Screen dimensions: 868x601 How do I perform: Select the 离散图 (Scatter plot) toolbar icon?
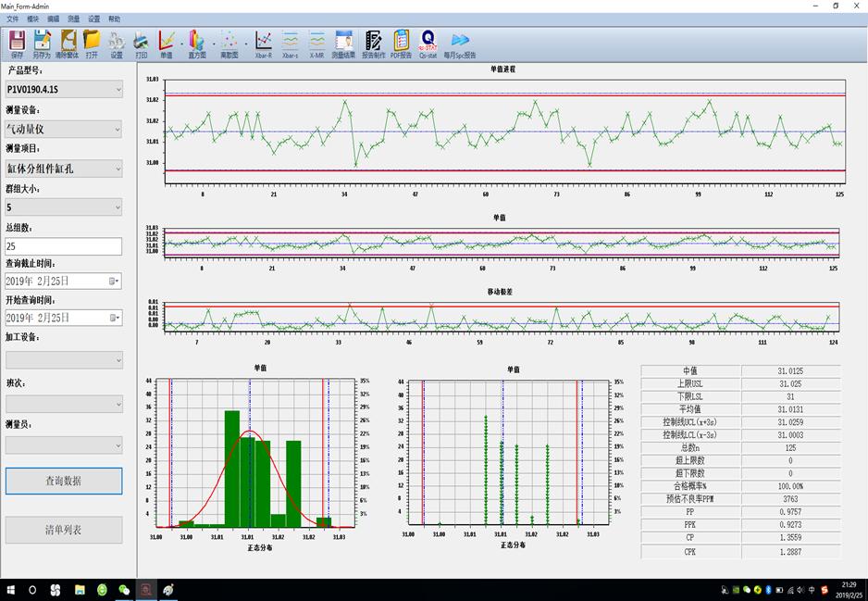tap(229, 44)
